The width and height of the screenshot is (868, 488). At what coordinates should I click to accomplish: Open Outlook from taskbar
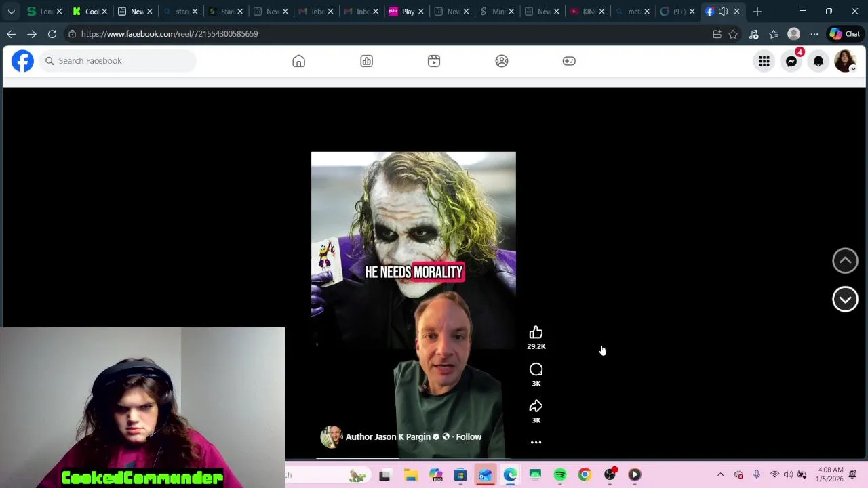point(485,475)
